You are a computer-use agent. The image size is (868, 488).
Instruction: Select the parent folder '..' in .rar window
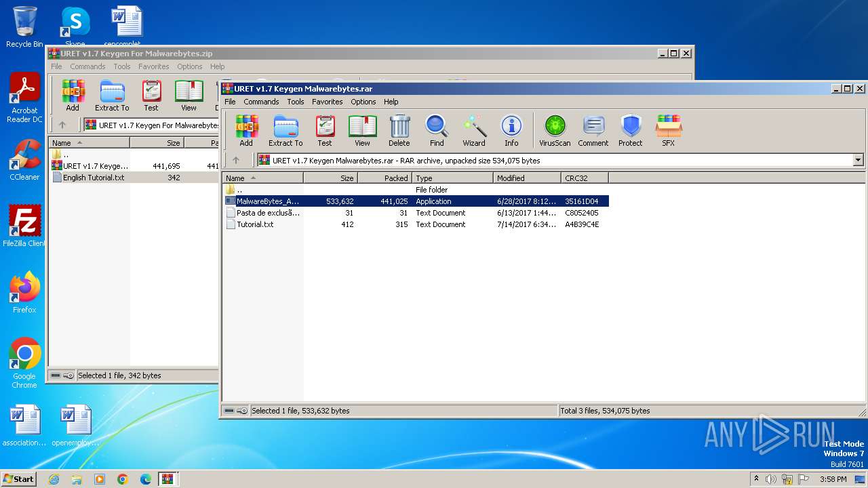[416, 190]
